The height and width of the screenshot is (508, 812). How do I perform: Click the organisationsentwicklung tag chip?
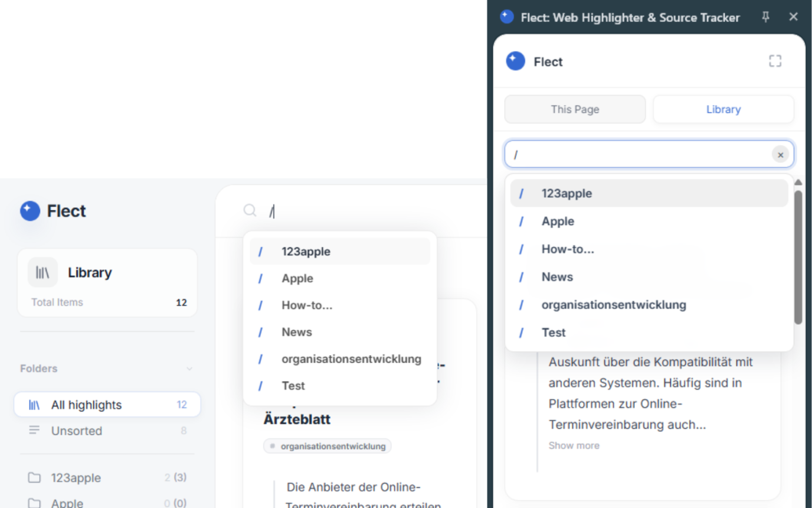[x=328, y=447]
